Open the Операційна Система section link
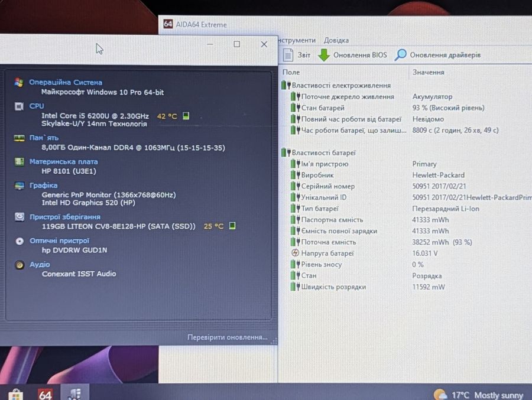Image resolution: width=532 pixels, height=400 pixels. tap(66, 83)
